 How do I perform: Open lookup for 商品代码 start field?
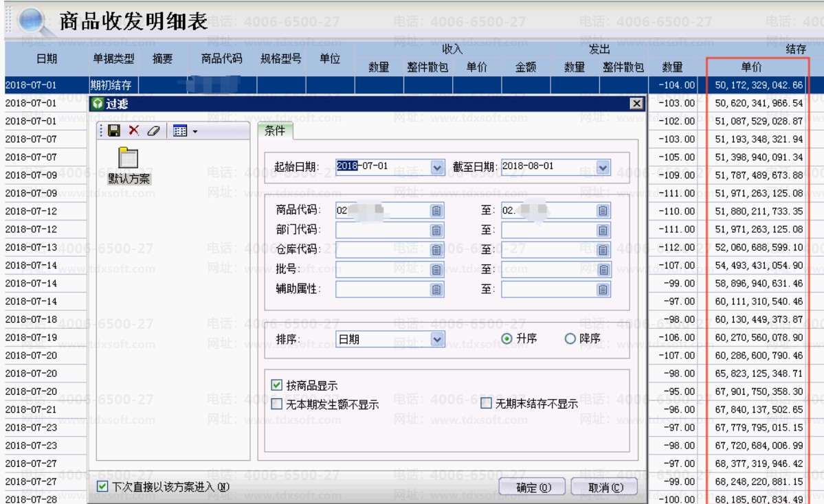[x=436, y=211]
